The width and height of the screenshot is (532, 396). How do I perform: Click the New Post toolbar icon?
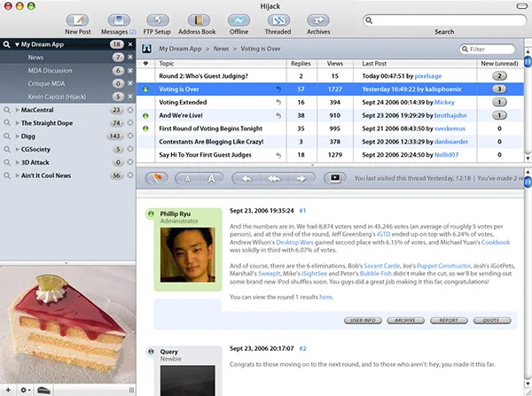coord(78,20)
